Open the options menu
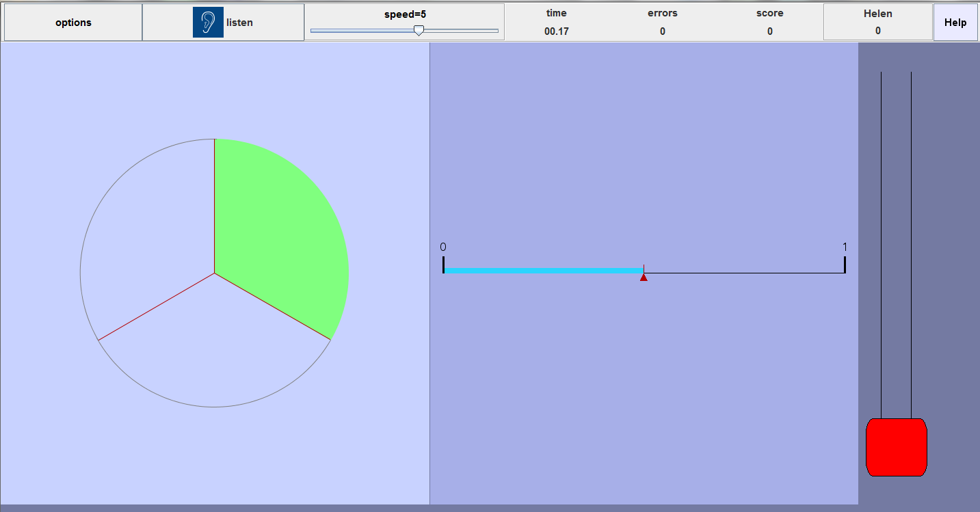Screen dimensions: 980x512 (x=73, y=23)
